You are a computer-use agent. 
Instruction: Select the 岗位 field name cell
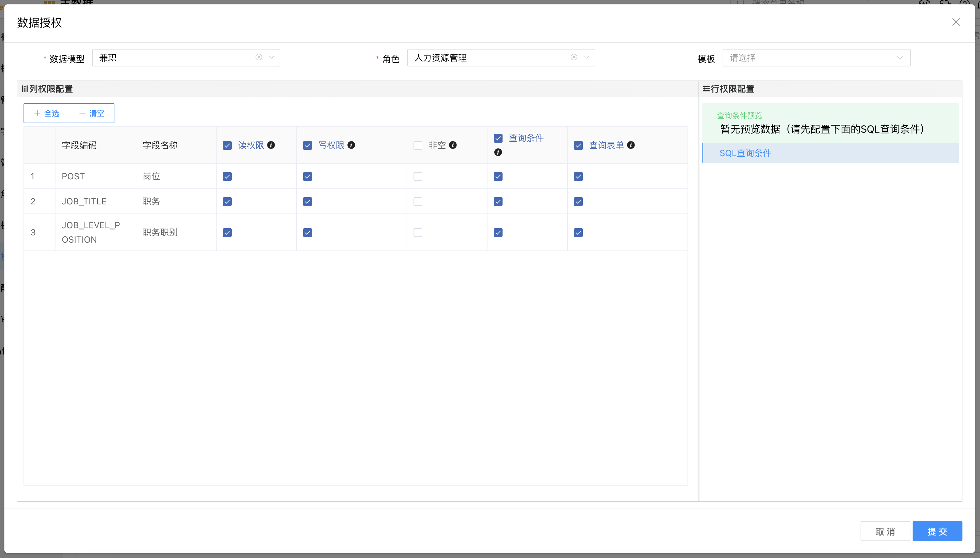pos(176,176)
